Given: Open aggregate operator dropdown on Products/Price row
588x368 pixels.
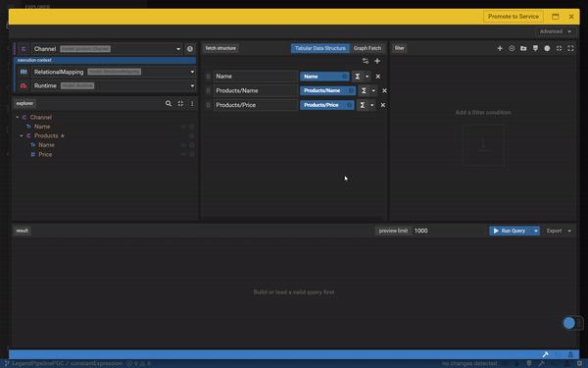Looking at the screenshot, I should [372, 105].
